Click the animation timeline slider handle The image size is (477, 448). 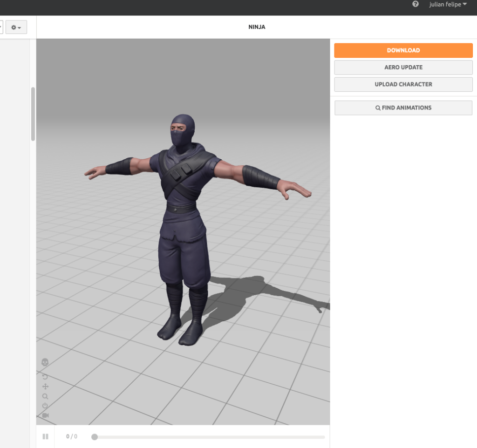click(95, 437)
